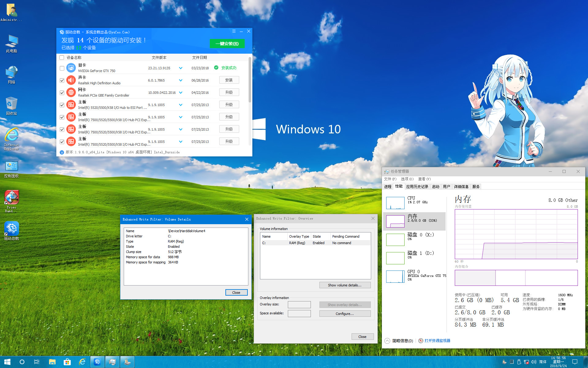The image size is (588, 368).
Task: Click the 声卡 sound card device icon
Action: (x=71, y=80)
